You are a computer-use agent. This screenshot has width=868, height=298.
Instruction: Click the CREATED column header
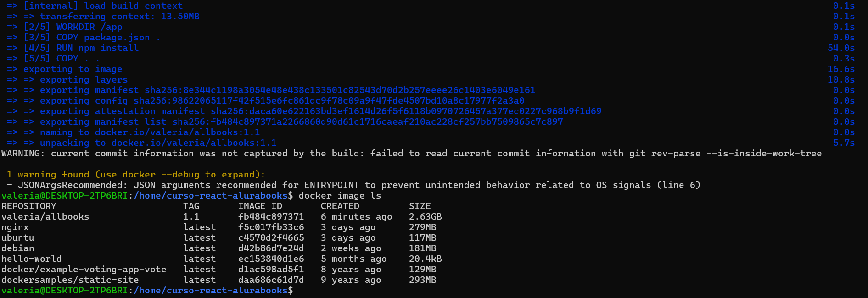pyautogui.click(x=340, y=206)
